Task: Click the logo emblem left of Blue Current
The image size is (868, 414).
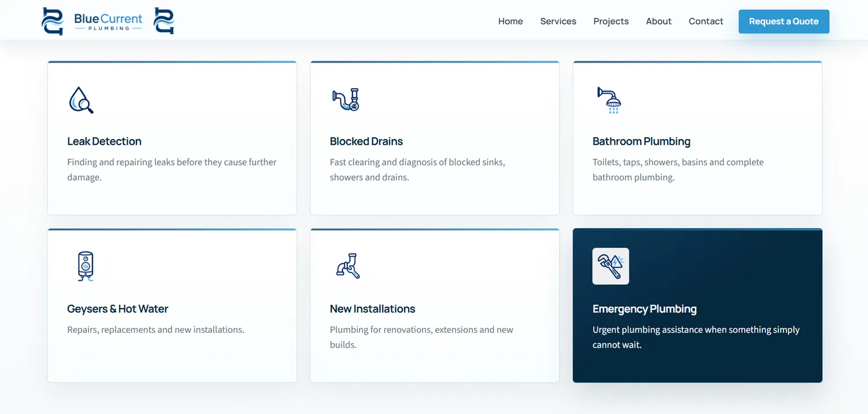Action: 53,21
